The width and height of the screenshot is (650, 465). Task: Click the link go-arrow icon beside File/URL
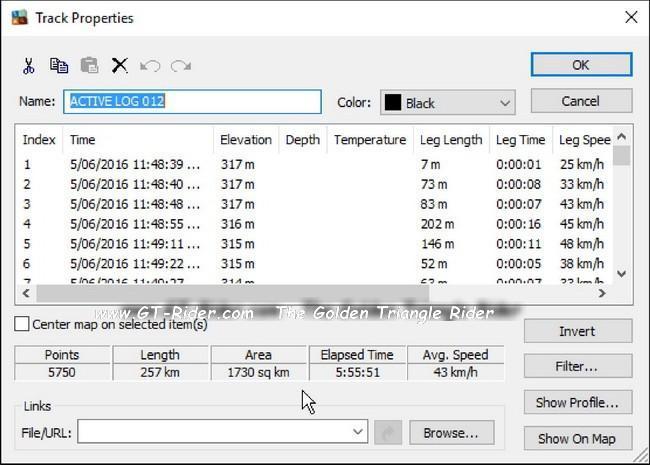pyautogui.click(x=389, y=432)
